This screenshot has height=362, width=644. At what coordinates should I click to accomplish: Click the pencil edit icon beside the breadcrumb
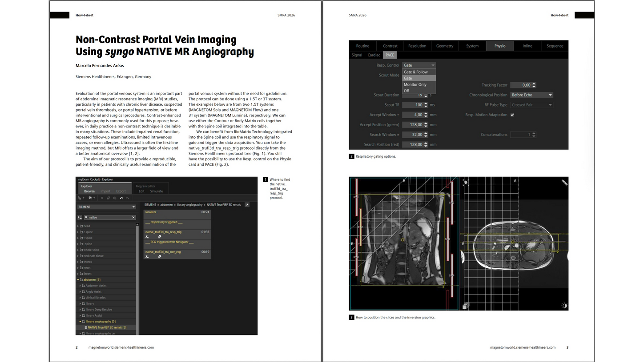[x=247, y=205]
